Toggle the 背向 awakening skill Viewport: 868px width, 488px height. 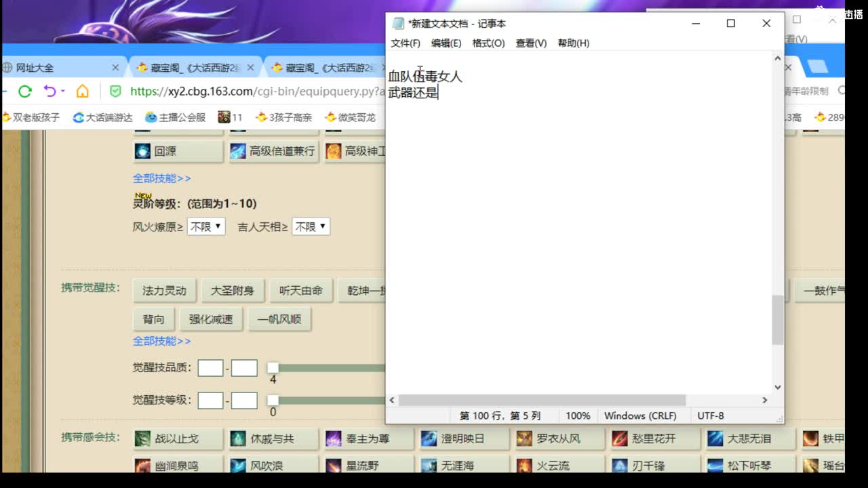tap(153, 319)
